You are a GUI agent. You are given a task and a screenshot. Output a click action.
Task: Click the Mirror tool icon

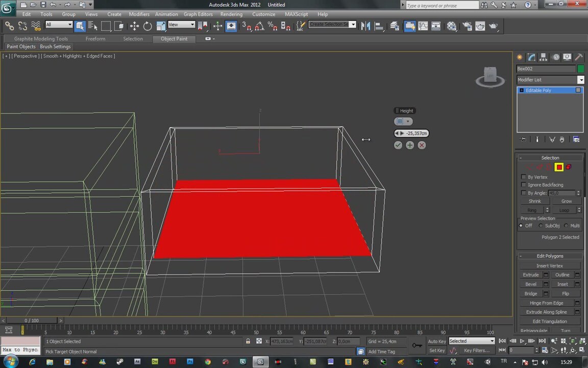click(x=365, y=26)
